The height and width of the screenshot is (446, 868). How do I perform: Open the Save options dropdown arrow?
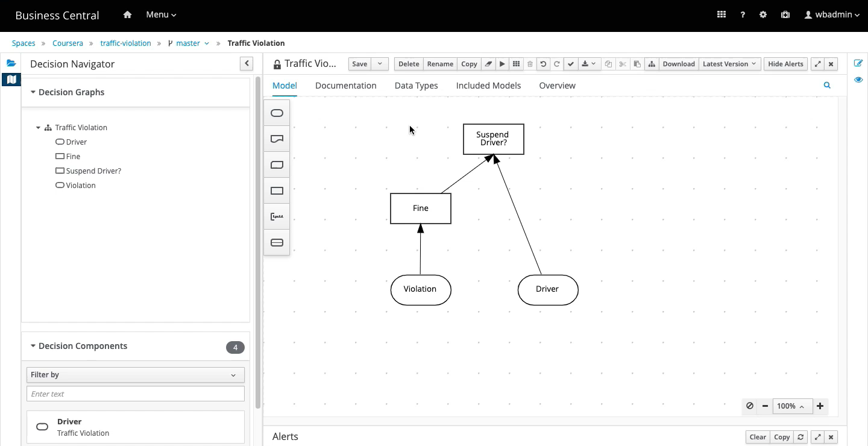(x=380, y=64)
